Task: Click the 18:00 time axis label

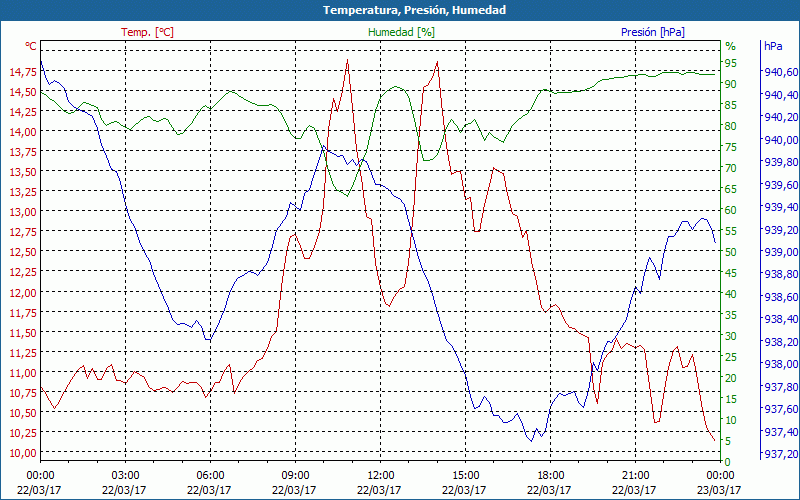Action: [550, 475]
